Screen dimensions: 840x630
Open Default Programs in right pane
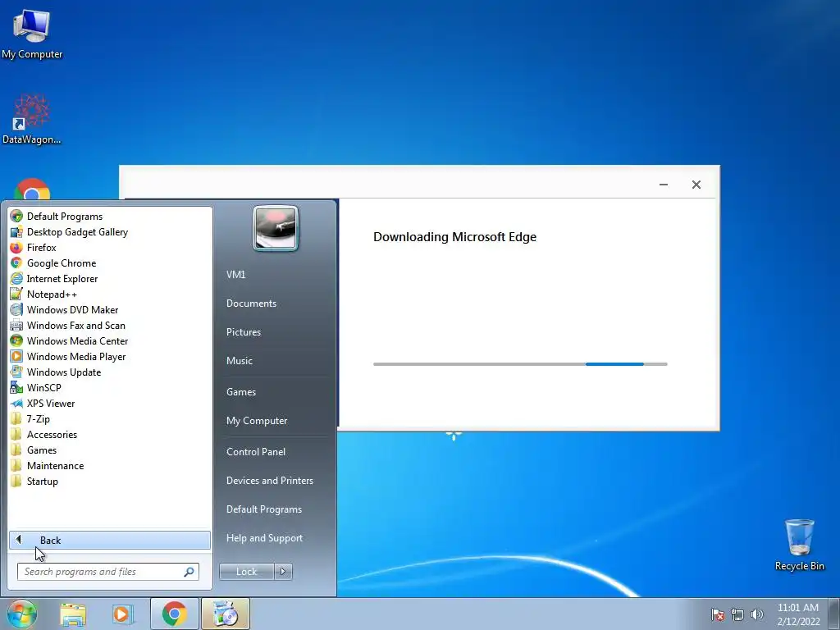point(264,509)
